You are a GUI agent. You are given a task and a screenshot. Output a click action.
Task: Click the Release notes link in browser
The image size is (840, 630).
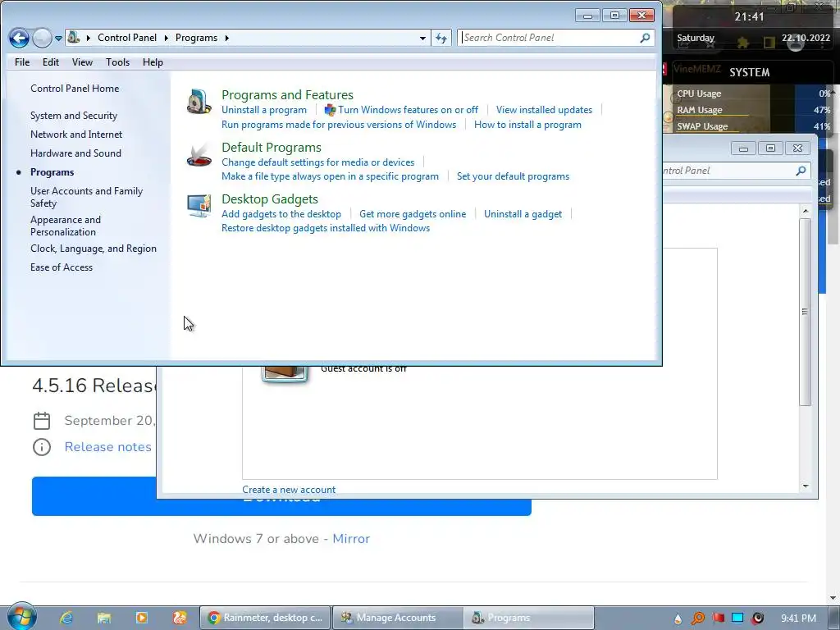click(x=107, y=447)
